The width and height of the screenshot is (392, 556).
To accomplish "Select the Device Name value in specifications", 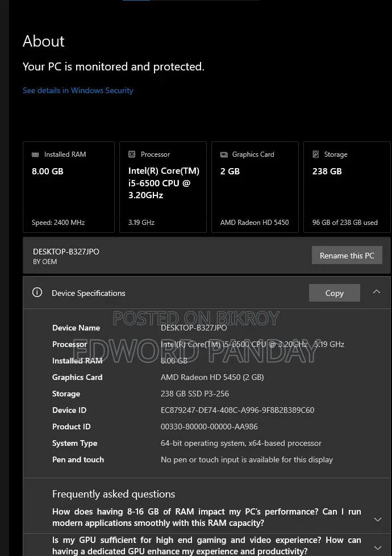I will (x=194, y=328).
